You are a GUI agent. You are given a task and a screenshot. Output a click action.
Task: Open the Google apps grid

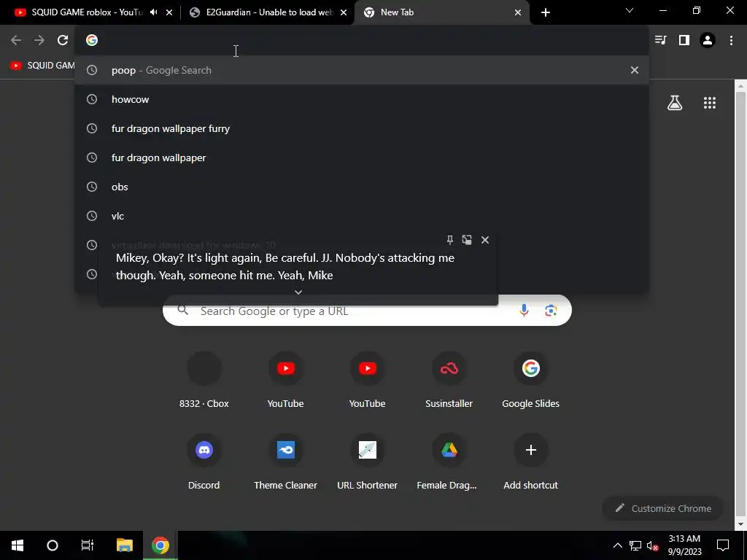point(709,102)
